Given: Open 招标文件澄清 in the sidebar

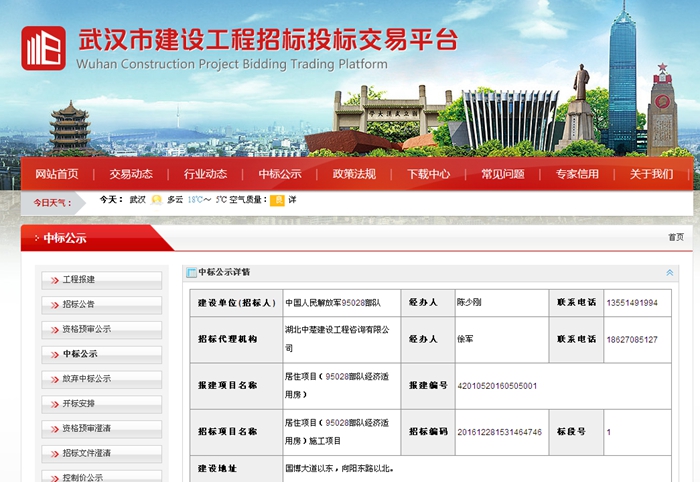Looking at the screenshot, I should 87,453.
